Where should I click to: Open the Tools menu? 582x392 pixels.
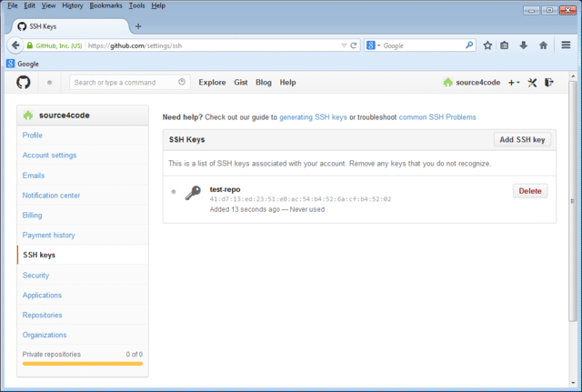tap(136, 5)
